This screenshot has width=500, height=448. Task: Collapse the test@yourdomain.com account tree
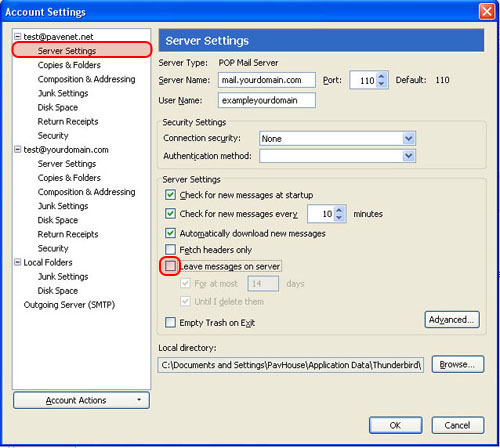(18, 149)
